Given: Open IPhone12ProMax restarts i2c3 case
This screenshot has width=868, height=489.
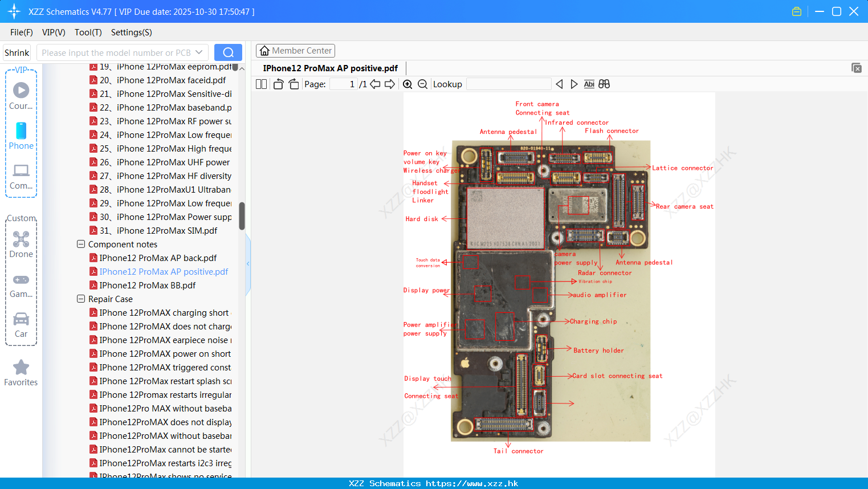Looking at the screenshot, I should [160, 463].
